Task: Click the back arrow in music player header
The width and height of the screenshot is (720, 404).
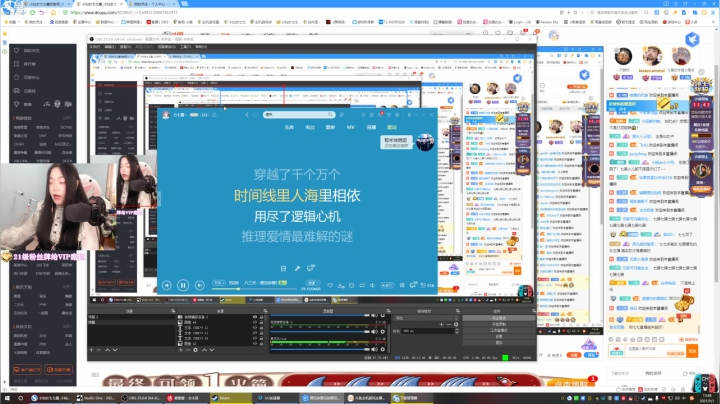Action: pos(247,115)
